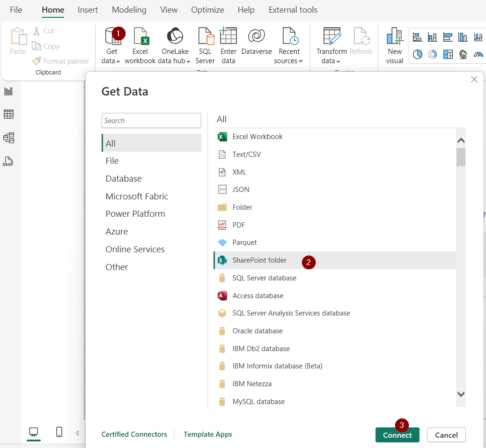Open the Certified Connectors link
Image resolution: width=486 pixels, height=448 pixels.
click(134, 434)
